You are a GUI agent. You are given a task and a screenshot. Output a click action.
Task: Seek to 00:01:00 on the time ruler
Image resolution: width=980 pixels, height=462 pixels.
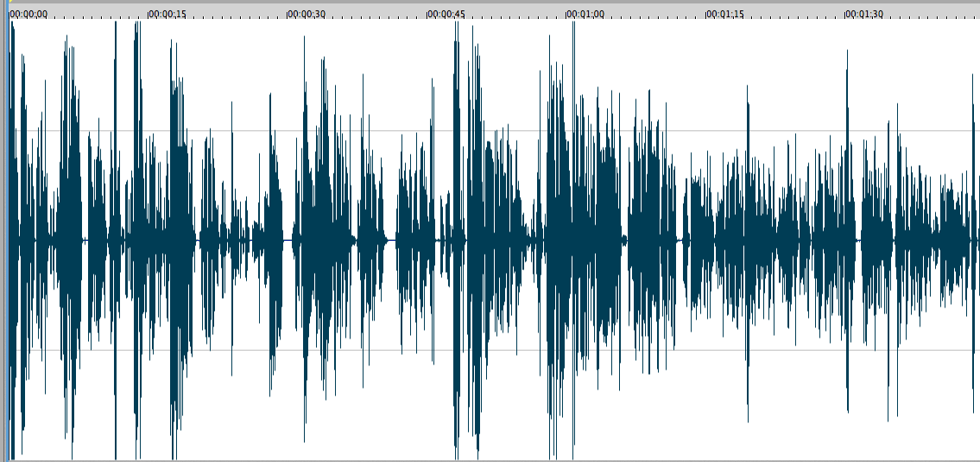click(585, 14)
